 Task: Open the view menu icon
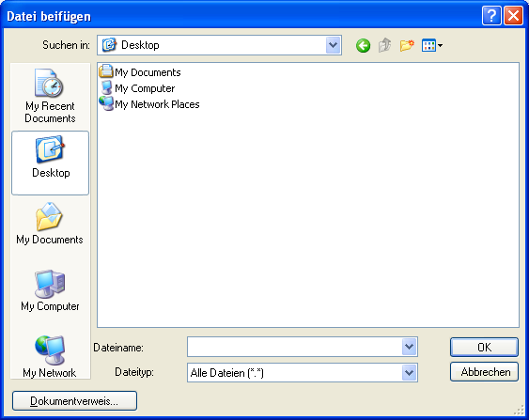pyautogui.click(x=432, y=45)
